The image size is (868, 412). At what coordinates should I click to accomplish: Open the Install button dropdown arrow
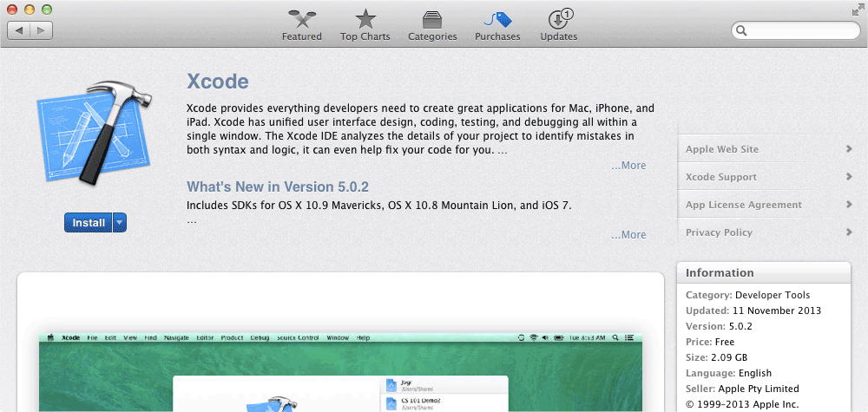(120, 223)
